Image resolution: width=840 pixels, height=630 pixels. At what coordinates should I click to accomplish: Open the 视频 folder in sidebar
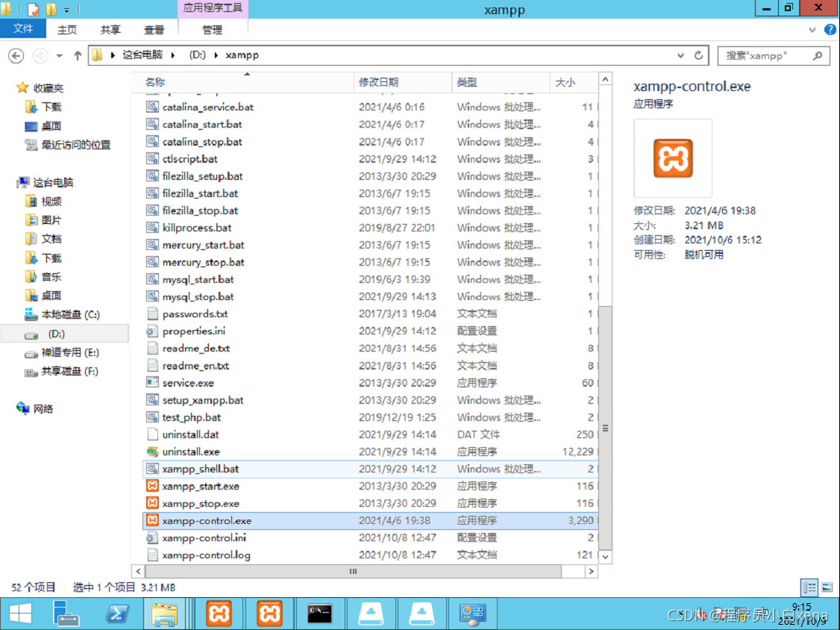coord(51,201)
